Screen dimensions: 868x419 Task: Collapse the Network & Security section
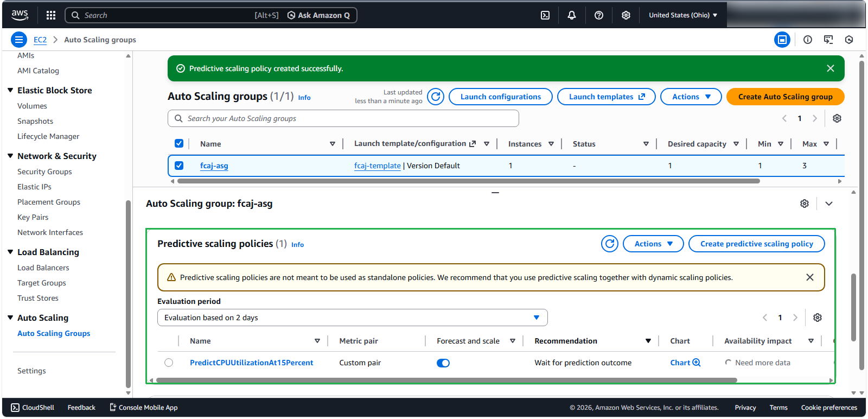[10, 156]
